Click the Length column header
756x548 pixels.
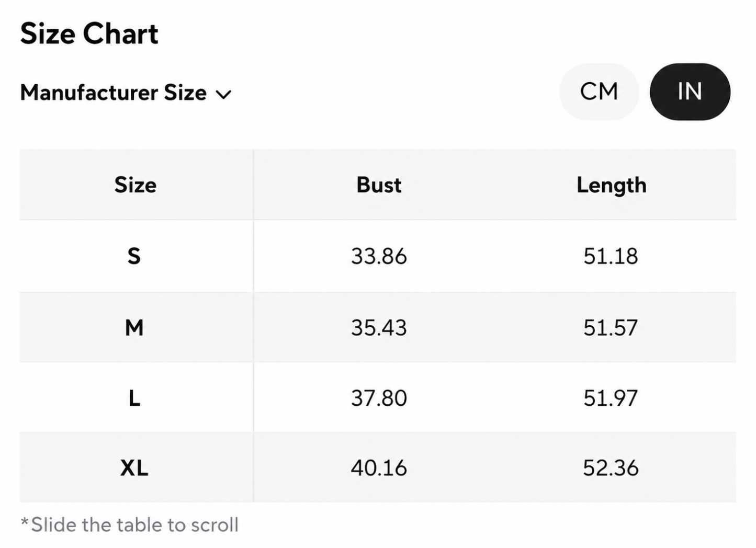coord(611,185)
